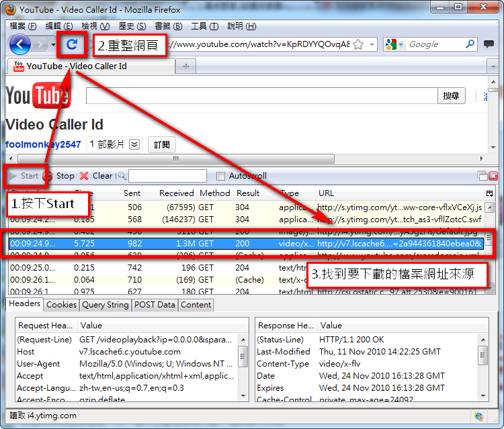Switch to the POST Data tab

pyautogui.click(x=155, y=305)
